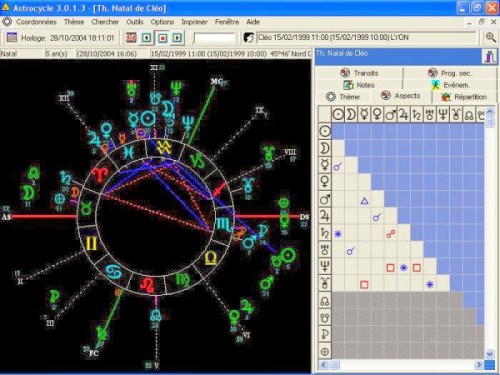
Task: Select the Mercury-Sun conjunction aspect cell
Action: (338, 166)
